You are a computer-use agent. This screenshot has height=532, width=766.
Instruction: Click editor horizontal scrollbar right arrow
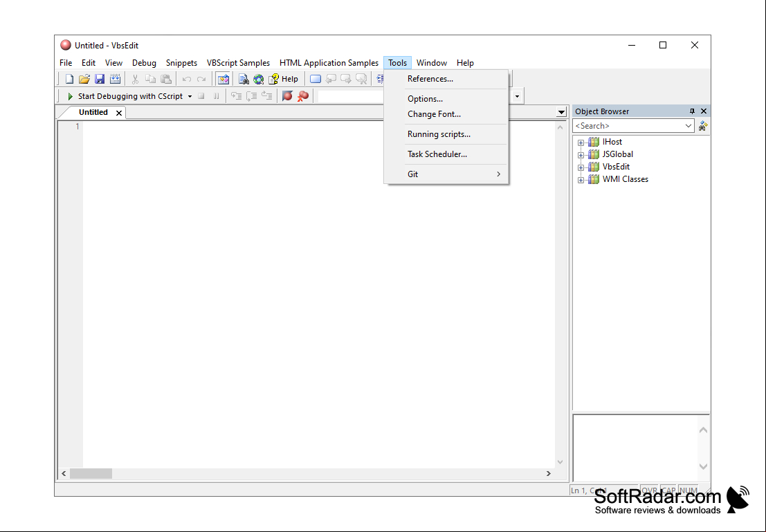point(549,473)
